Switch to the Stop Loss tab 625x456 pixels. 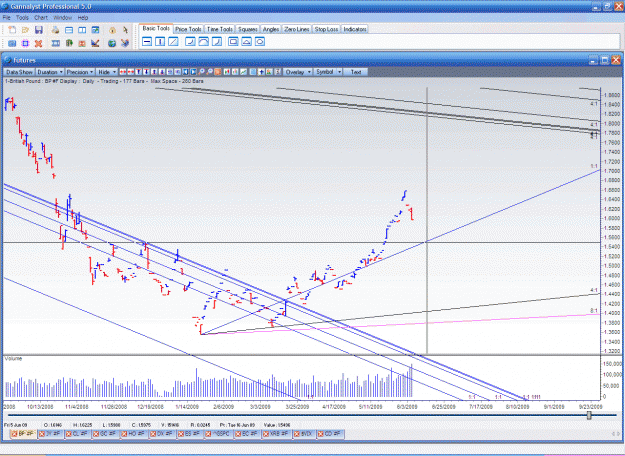coord(326,29)
